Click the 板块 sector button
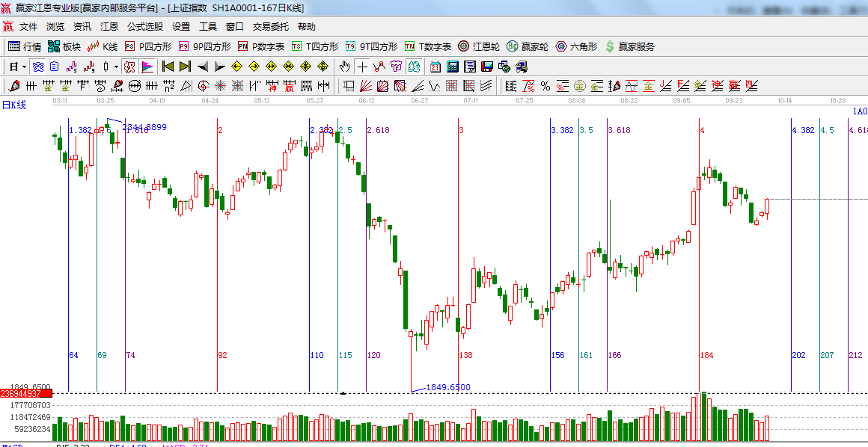Image resolution: width=868 pixels, height=447 pixels. pyautogui.click(x=64, y=46)
